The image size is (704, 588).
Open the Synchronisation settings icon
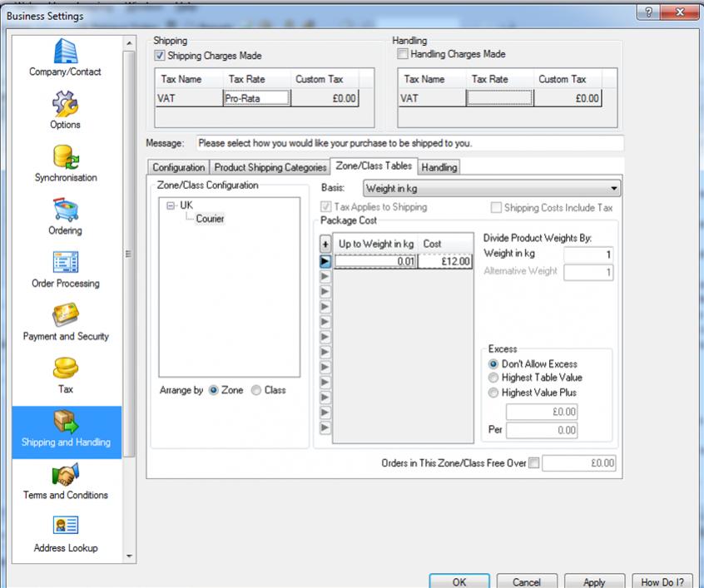65,156
